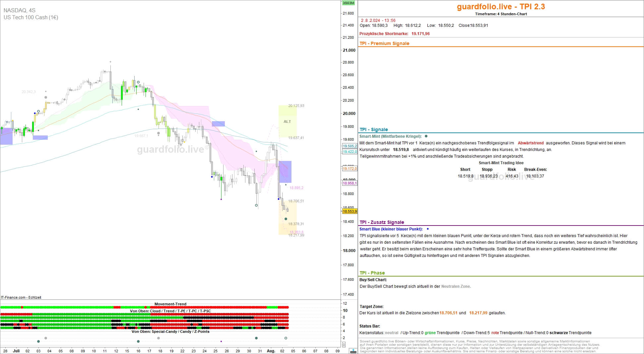Click the TPI - Signale section heading
This screenshot has width=644, height=354.
click(374, 129)
